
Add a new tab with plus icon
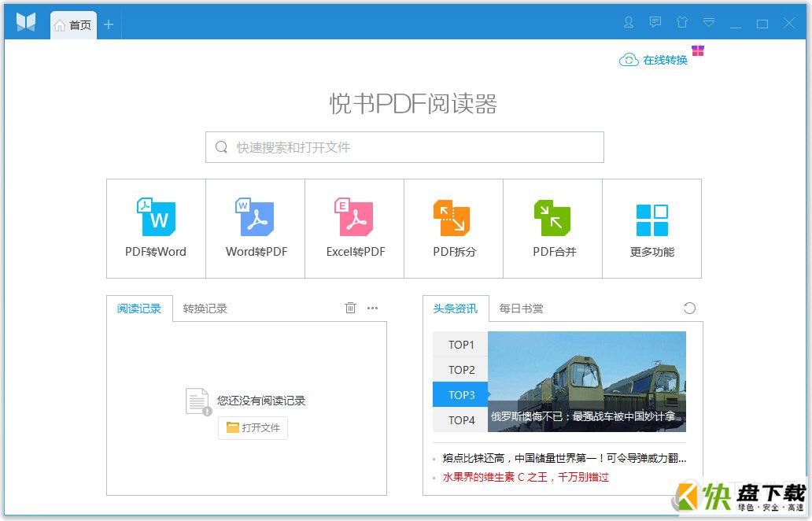click(x=109, y=24)
